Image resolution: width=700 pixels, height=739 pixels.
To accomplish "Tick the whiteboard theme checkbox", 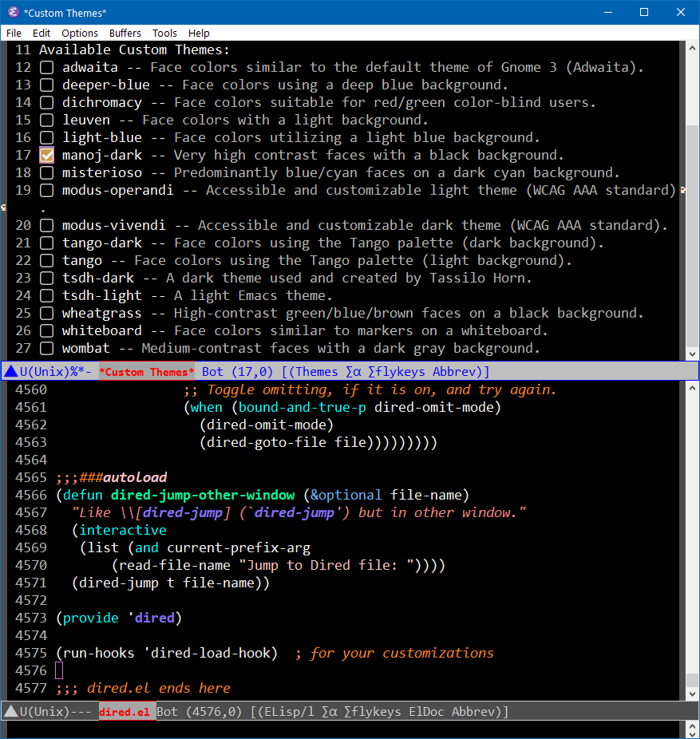I will click(x=46, y=331).
